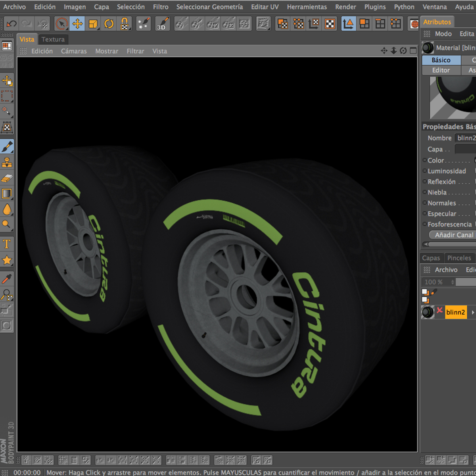Click the blinn2 material name in layer list

455,313
